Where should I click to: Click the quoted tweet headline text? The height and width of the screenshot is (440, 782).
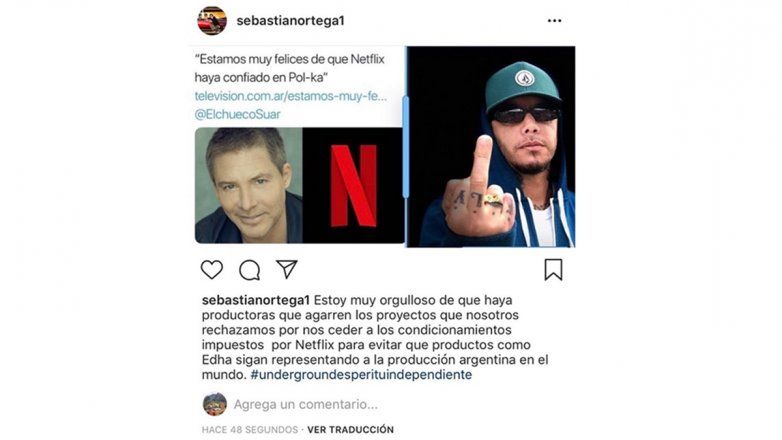click(289, 68)
